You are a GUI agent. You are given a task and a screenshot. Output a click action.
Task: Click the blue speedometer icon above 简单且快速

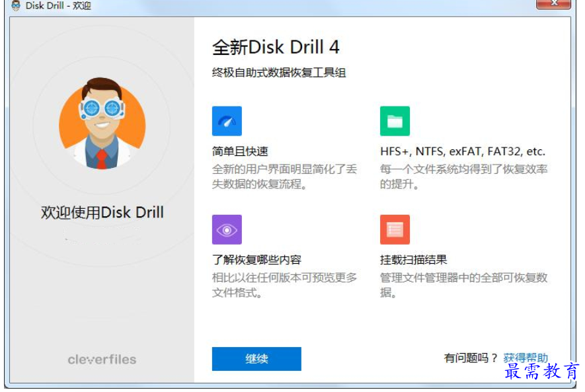pyautogui.click(x=227, y=121)
